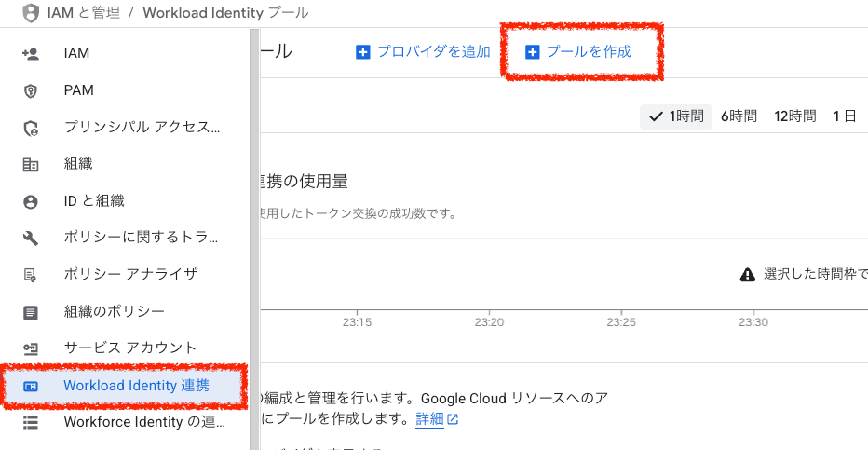Viewport: 868px width, 450px height.
Task: Select the 6時間 time range
Action: point(739,116)
